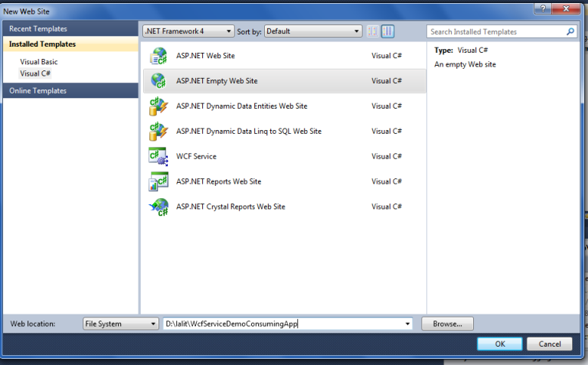Image resolution: width=588 pixels, height=365 pixels.
Task: Select 'ASP.NET Dynamic Data Linq to SQL Web Site'
Action: point(249,131)
